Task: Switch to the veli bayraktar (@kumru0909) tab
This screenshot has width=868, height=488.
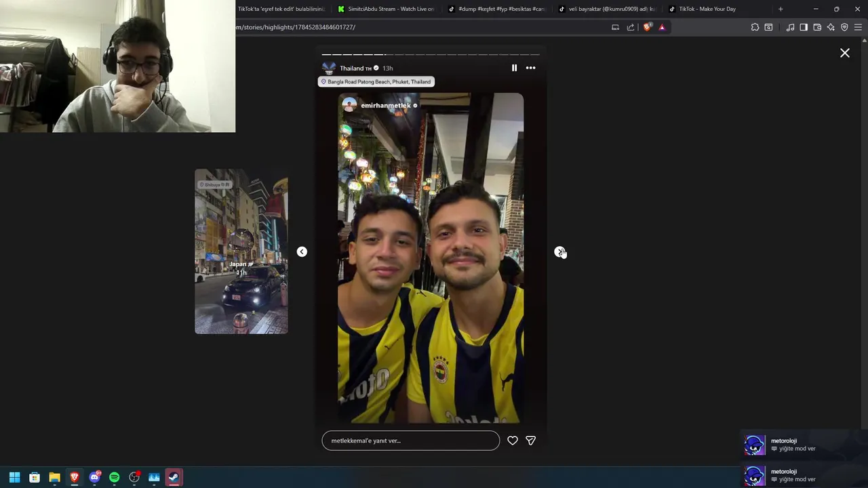Action: click(x=607, y=9)
